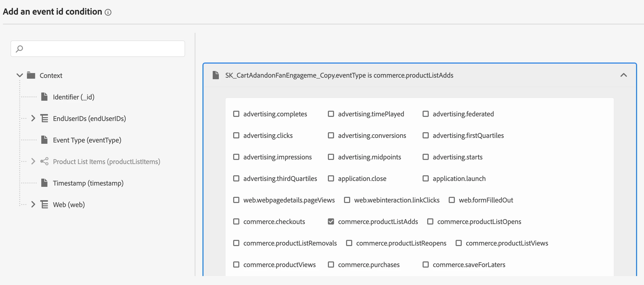
Task: Click the Identifier (_id) file icon
Action: 44,97
